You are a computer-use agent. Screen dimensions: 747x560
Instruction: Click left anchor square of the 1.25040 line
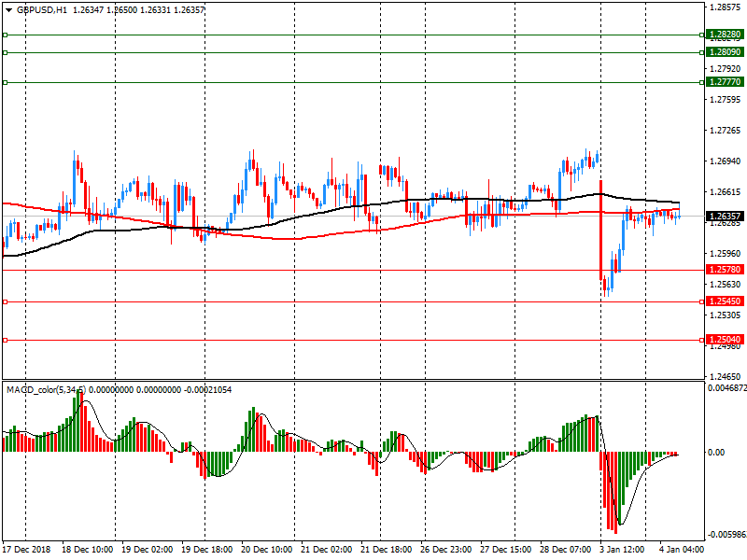[5, 340]
